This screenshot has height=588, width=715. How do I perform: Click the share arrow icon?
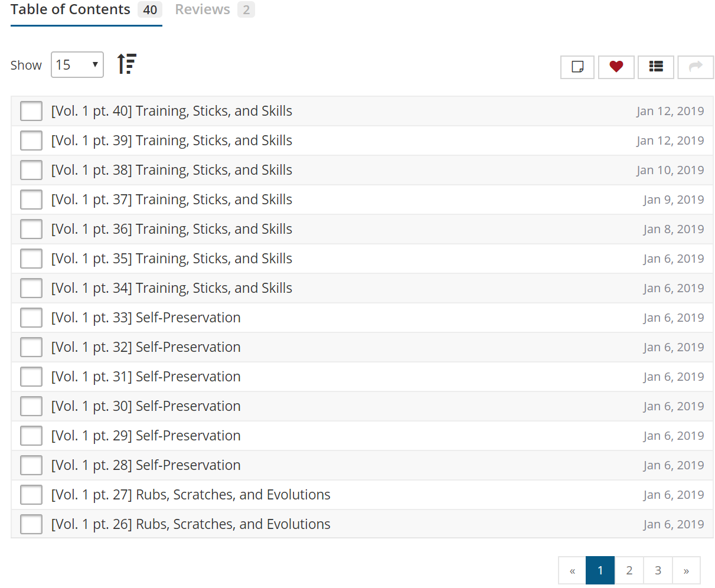[x=696, y=67]
